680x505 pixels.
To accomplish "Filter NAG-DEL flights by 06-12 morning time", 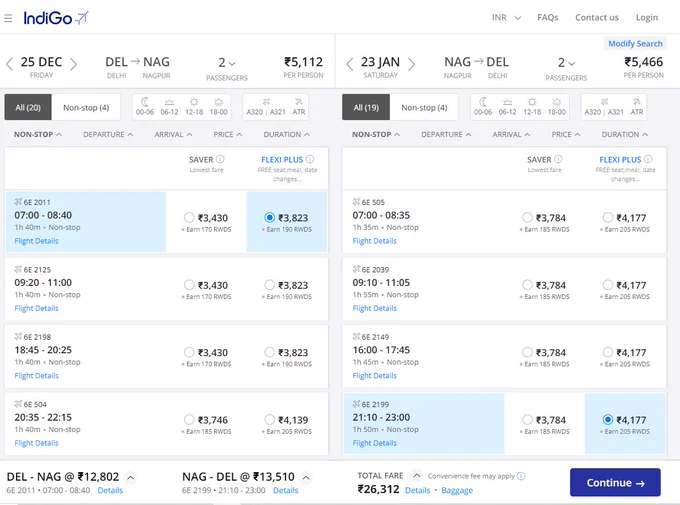I will click(507, 107).
